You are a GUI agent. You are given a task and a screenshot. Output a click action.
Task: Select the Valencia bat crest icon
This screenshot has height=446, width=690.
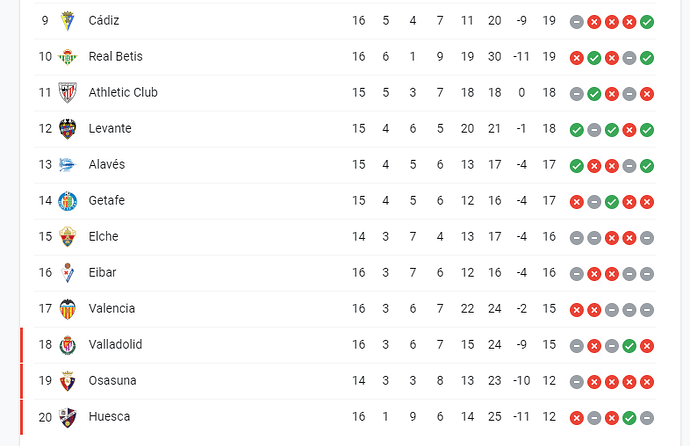(67, 309)
